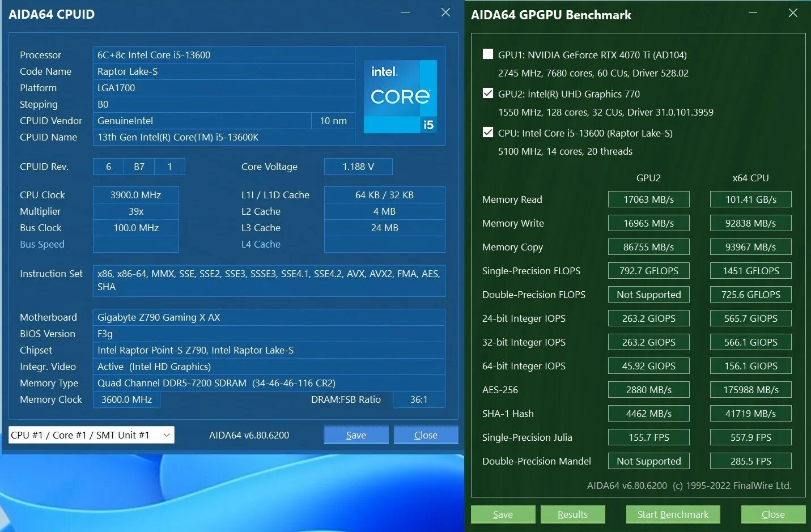Click GPU2 Memory Copy result 86755 MB/s
The height and width of the screenshot is (532, 811).
(x=648, y=247)
